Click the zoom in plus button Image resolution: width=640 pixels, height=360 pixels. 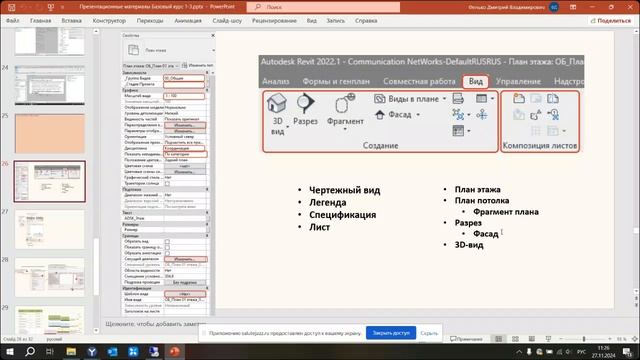tap(610, 339)
